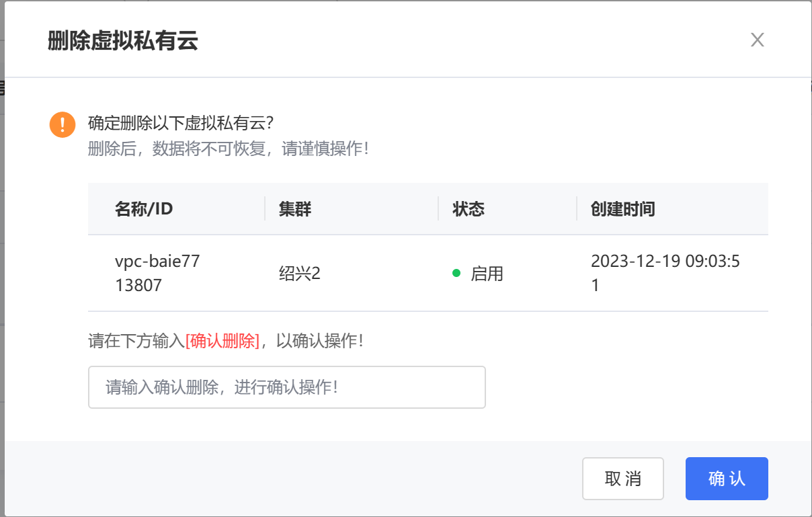Click the 请在下方输入 instruction text

click(x=136, y=341)
